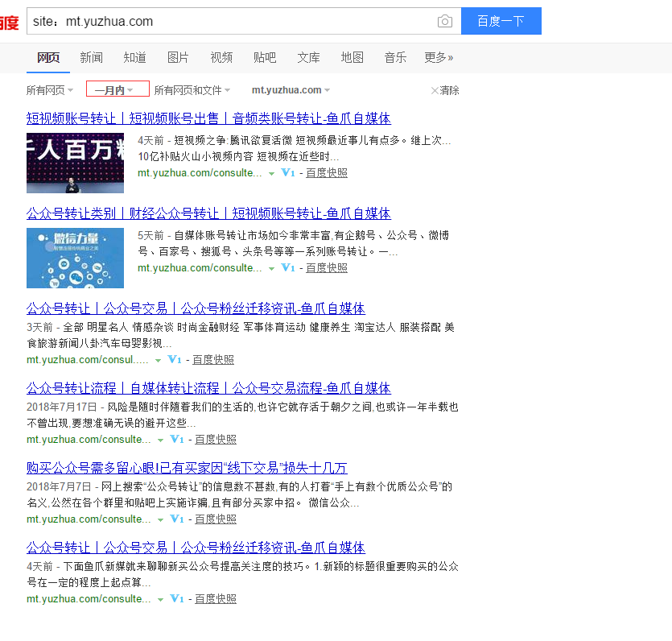Expand URL arrow in 3天前 公众号转让 result
Screen dimensions: 672x641
click(158, 360)
